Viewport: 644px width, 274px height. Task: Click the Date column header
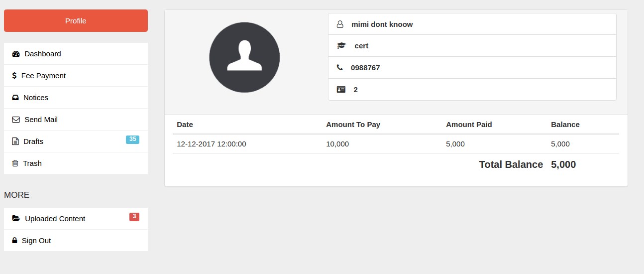(x=185, y=125)
